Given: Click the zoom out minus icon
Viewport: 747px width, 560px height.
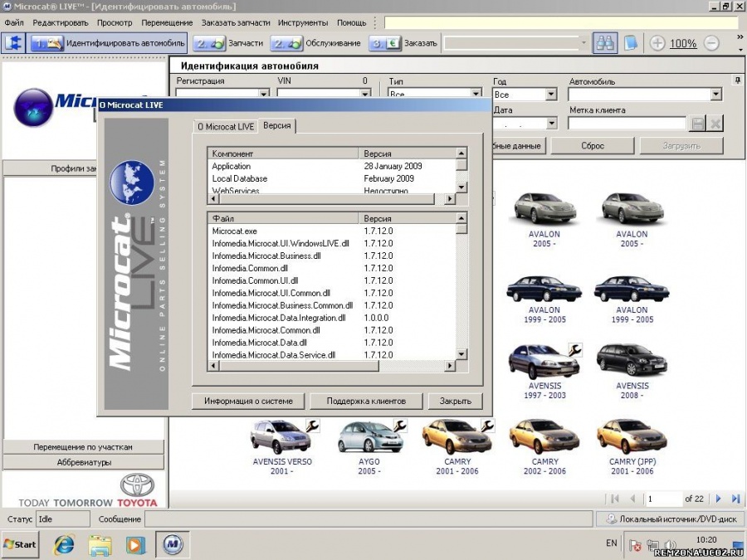Looking at the screenshot, I should (x=712, y=43).
